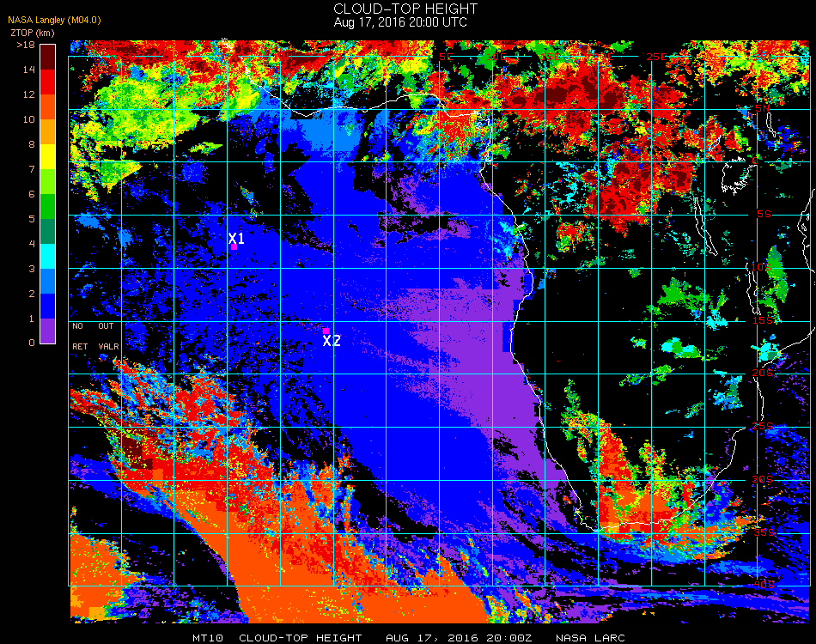
Task: Click the 'NASA LARC' footer text
Action: tap(590, 638)
